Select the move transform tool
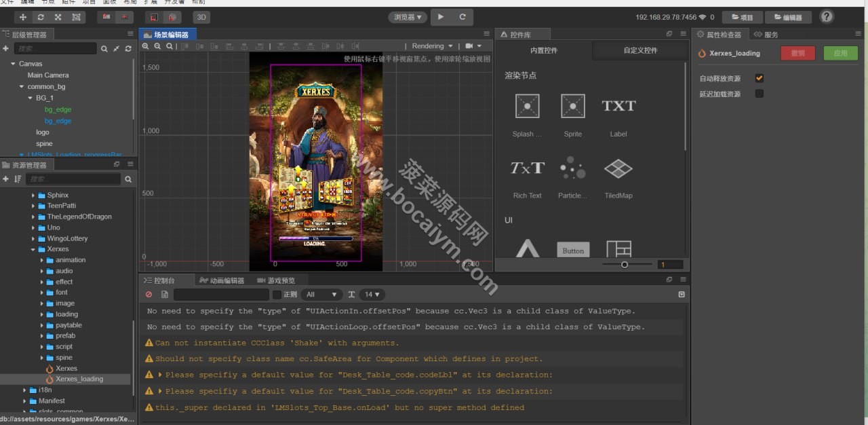Screen dimensions: 868x425 pyautogui.click(x=24, y=17)
